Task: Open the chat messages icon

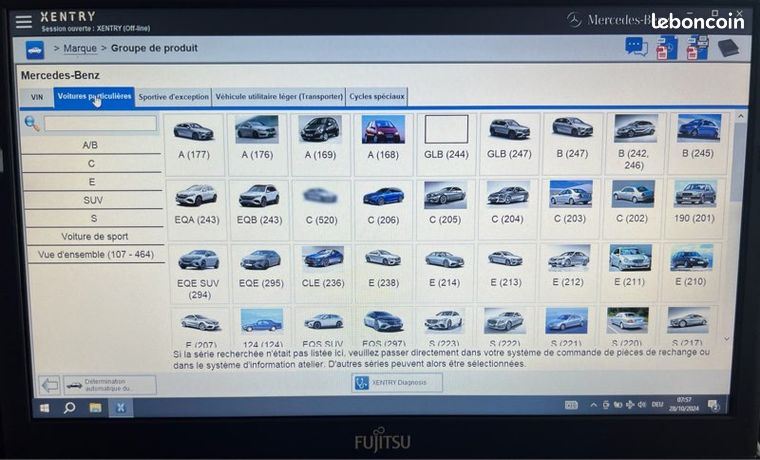Action: (x=636, y=48)
